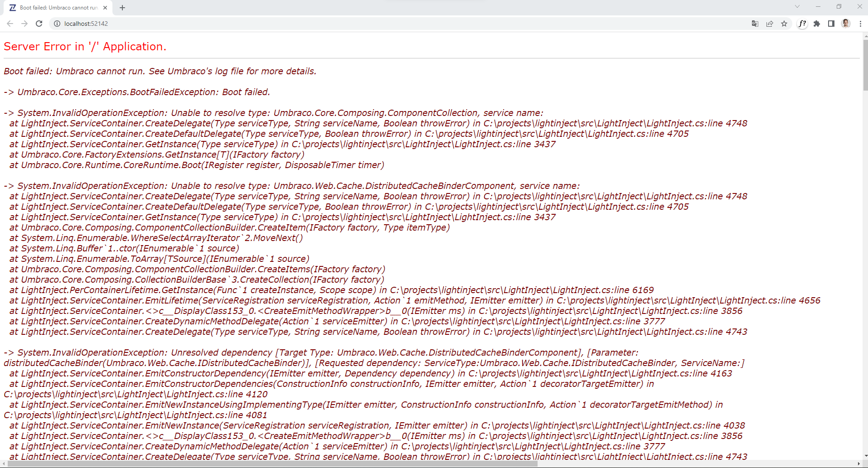Viewport: 868px width, 468px height.
Task: Click 'System.Linq.Buffer`1..ctor' stack line
Action: (124, 248)
